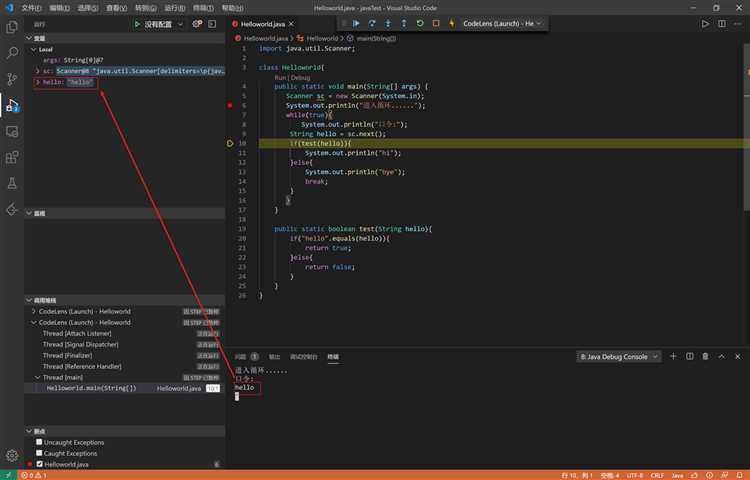Click Step Into in debug toolbar

tap(388, 23)
